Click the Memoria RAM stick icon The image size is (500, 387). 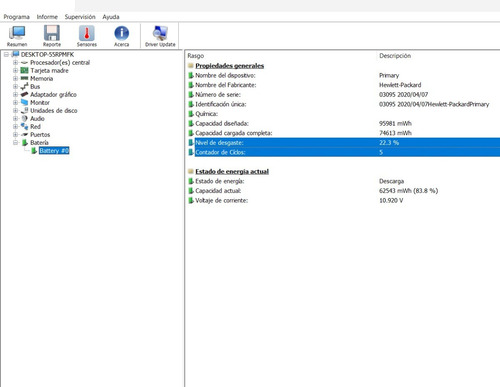pos(24,78)
